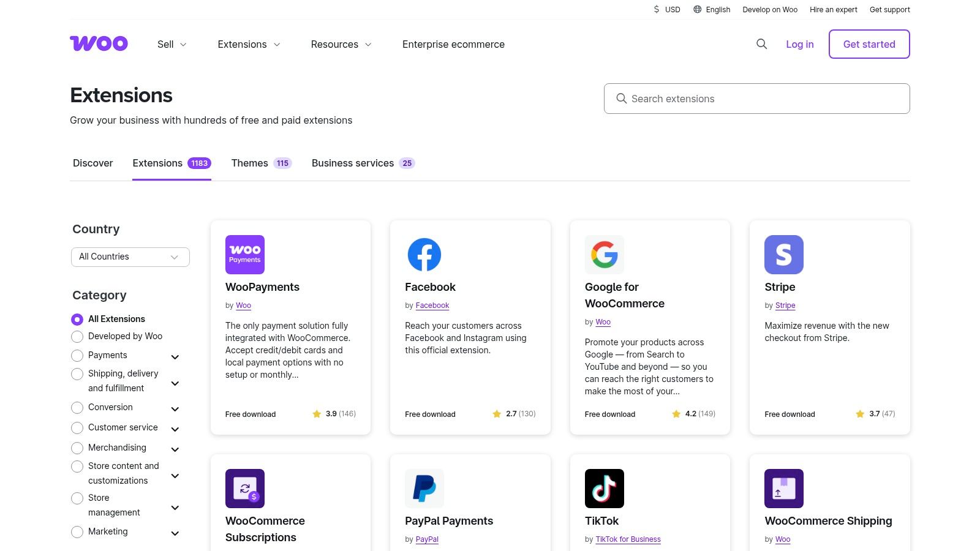Open the Google for WooCommerce icon
Viewport: 980px width, 551px height.
605,255
